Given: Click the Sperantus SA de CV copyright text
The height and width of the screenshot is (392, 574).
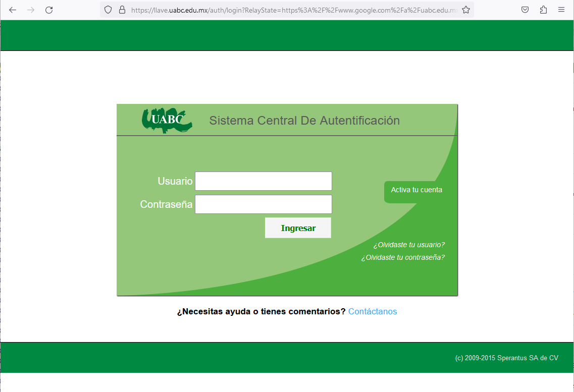Looking at the screenshot, I should pos(506,358).
